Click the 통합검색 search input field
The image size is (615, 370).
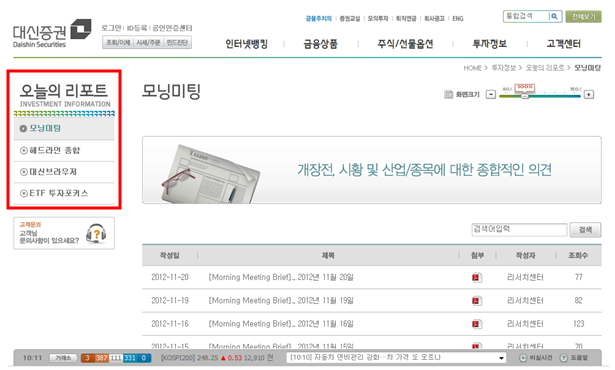tap(526, 16)
